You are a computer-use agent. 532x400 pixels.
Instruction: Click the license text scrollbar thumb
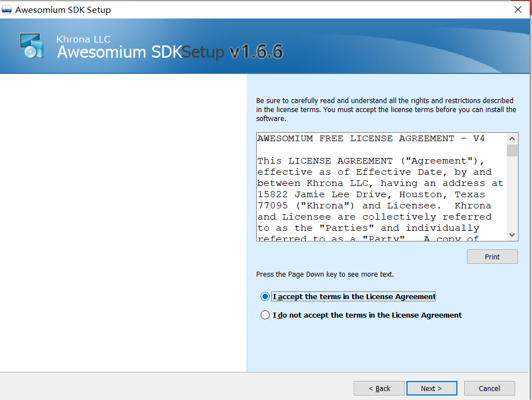(x=512, y=150)
